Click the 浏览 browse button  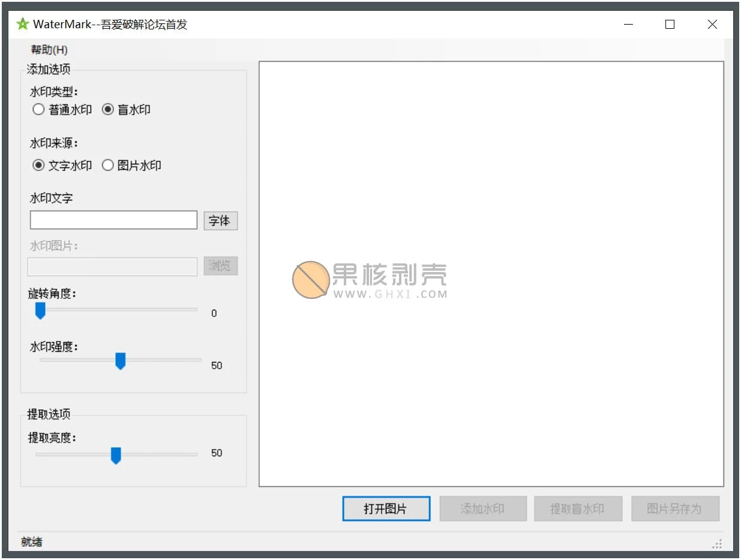pos(220,266)
